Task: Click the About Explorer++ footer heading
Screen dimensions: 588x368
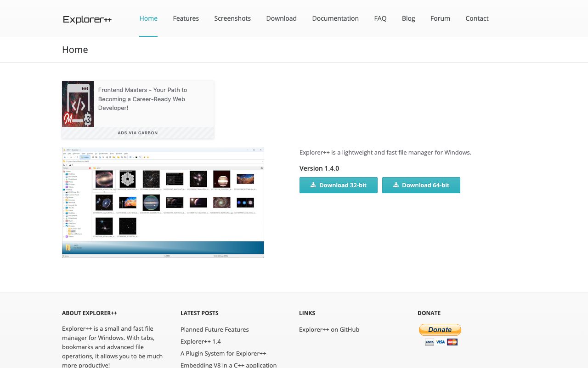Action: pyautogui.click(x=90, y=313)
